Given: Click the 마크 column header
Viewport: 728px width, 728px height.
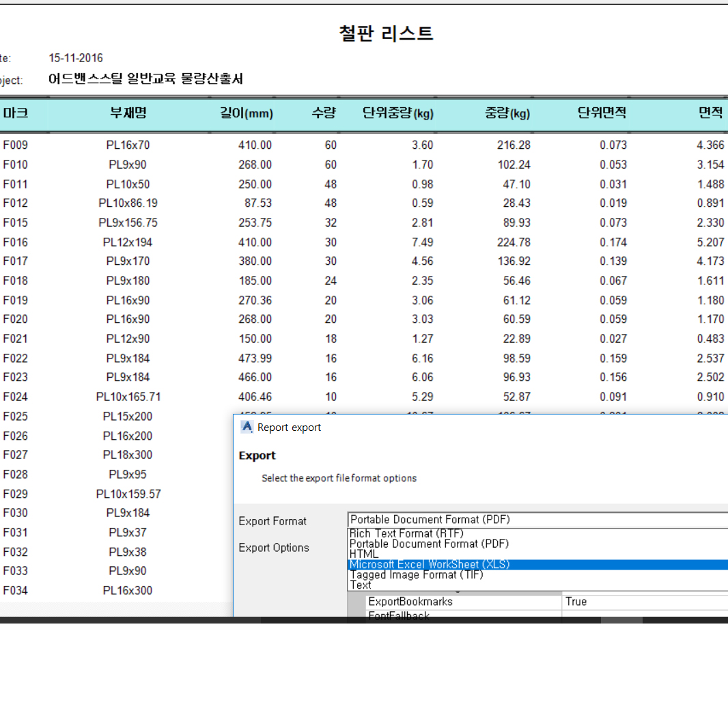Looking at the screenshot, I should [x=16, y=113].
